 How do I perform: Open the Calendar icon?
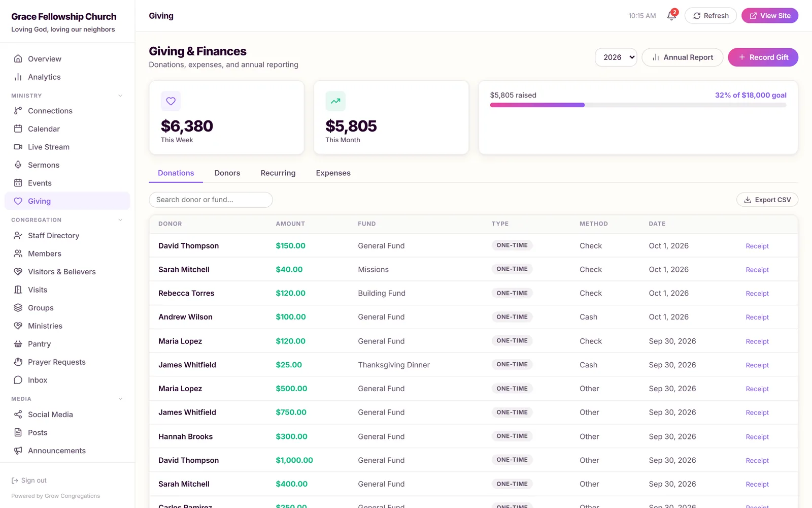point(18,129)
